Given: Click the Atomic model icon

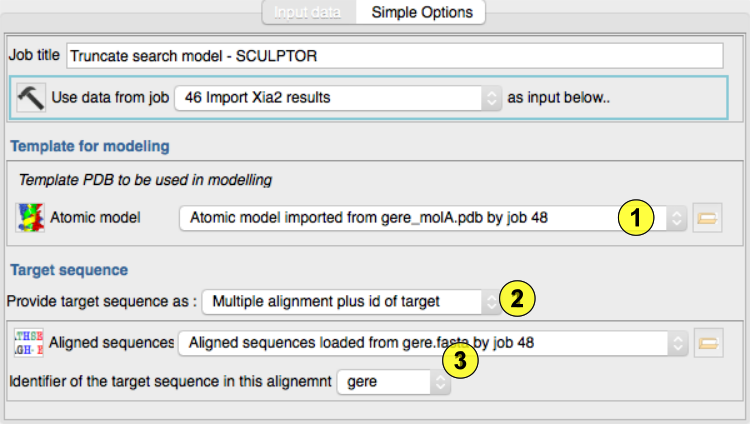Looking at the screenshot, I should (x=29, y=217).
